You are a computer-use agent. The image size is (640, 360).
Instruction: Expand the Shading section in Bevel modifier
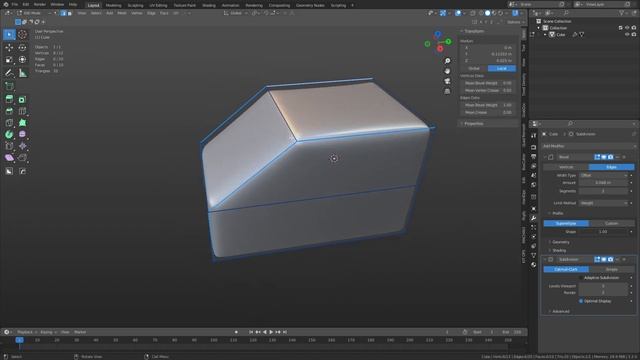click(x=558, y=250)
